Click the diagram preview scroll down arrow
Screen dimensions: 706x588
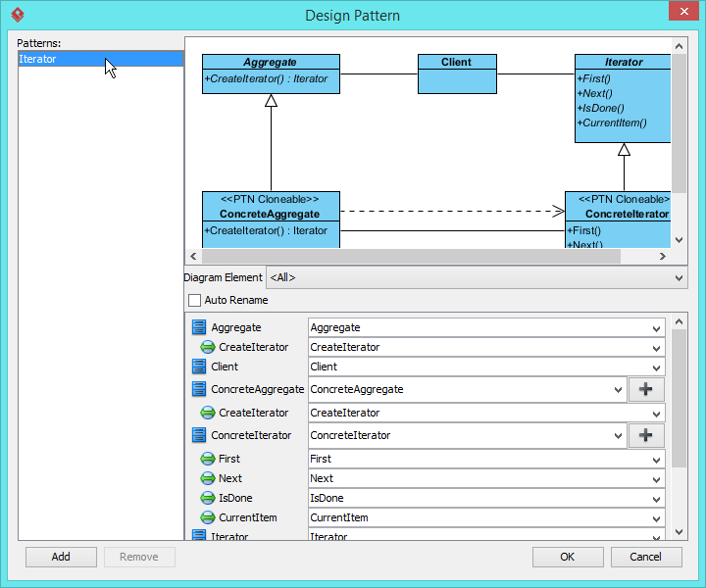coord(679,240)
